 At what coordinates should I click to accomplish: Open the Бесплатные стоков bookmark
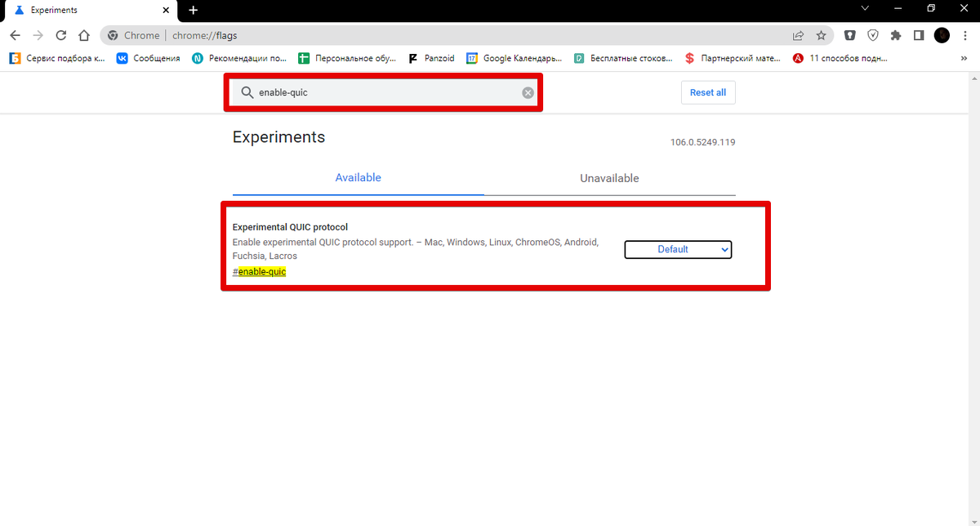coord(623,58)
